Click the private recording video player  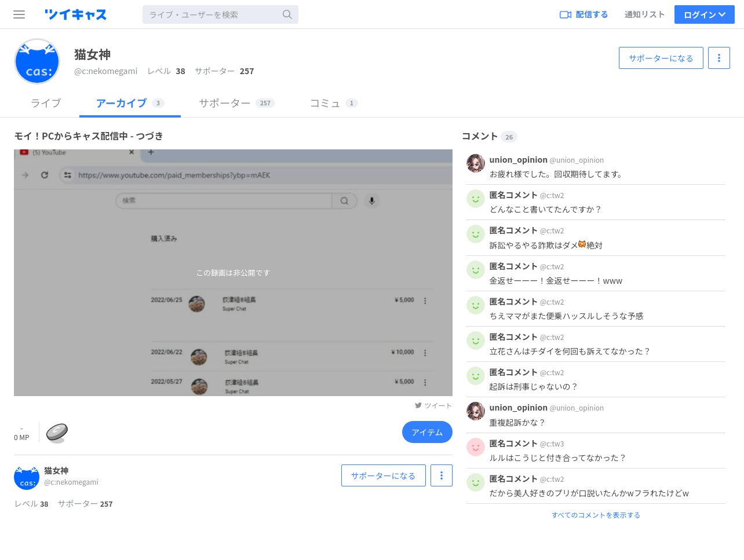pyautogui.click(x=233, y=273)
